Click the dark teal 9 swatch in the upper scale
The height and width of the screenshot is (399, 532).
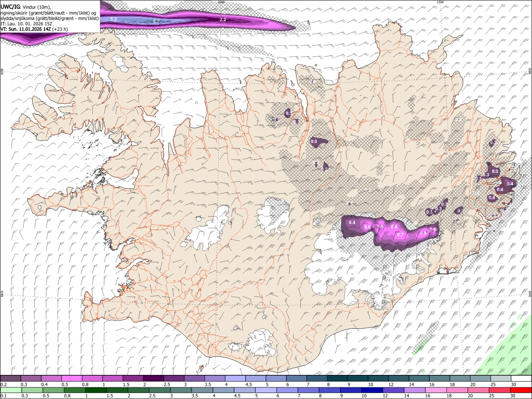pos(357,379)
